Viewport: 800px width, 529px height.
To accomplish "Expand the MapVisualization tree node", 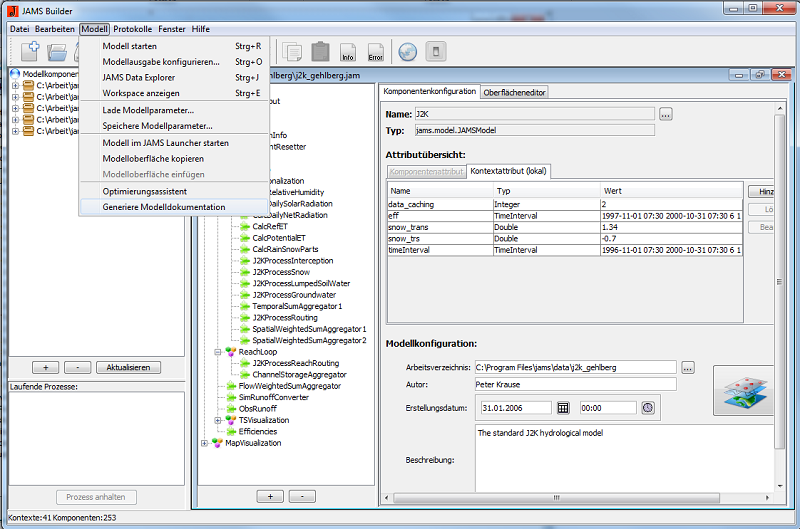I will tap(205, 443).
